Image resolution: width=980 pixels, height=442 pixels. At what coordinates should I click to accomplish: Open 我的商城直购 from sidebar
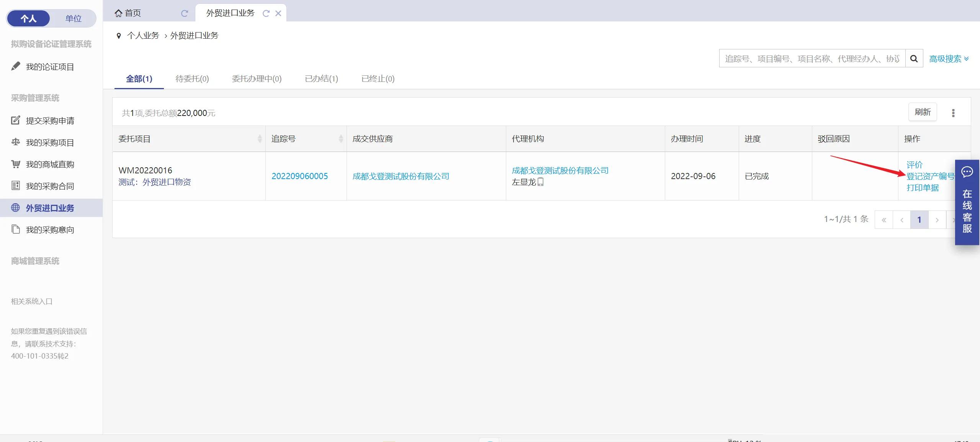point(50,164)
